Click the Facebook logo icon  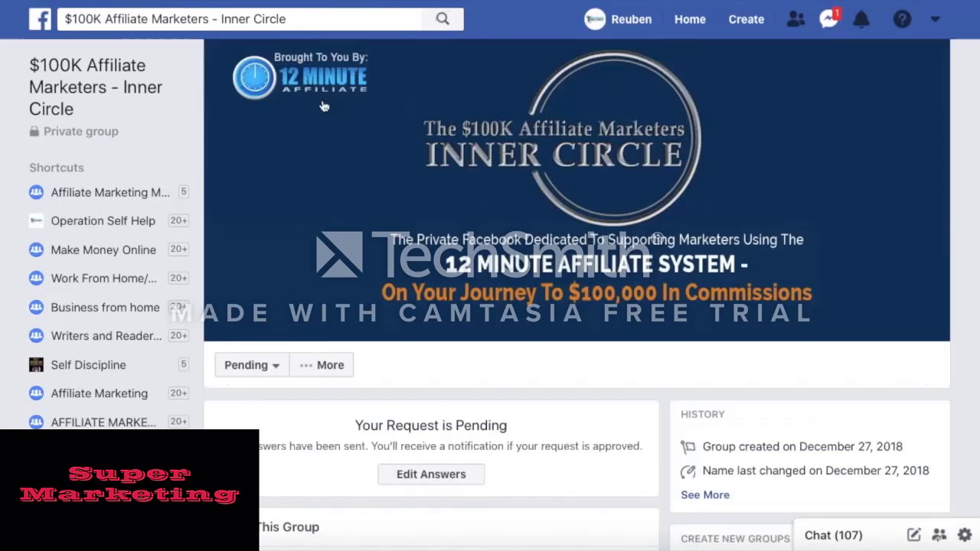tap(40, 19)
